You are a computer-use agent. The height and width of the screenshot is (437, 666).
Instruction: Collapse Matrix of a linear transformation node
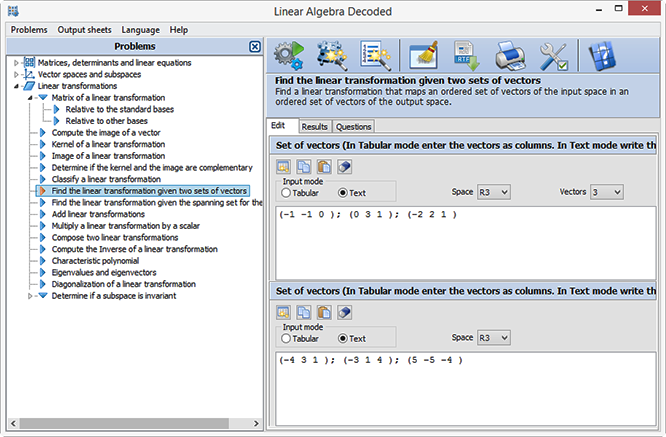[30, 98]
